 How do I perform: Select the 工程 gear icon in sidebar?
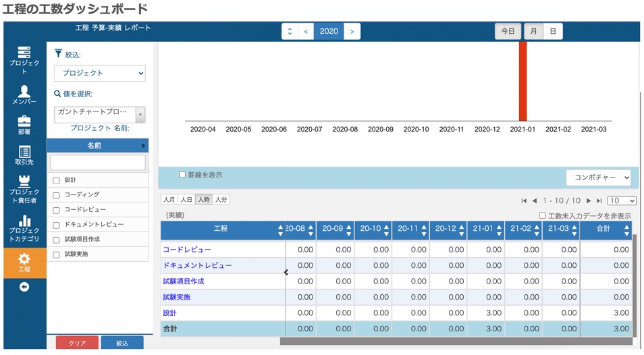click(24, 258)
